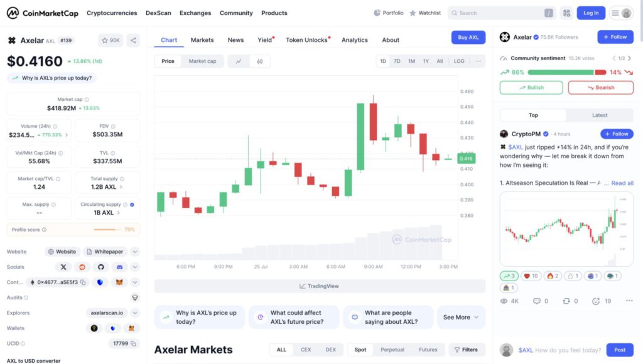Toggle LOG scale on the chart

point(459,62)
